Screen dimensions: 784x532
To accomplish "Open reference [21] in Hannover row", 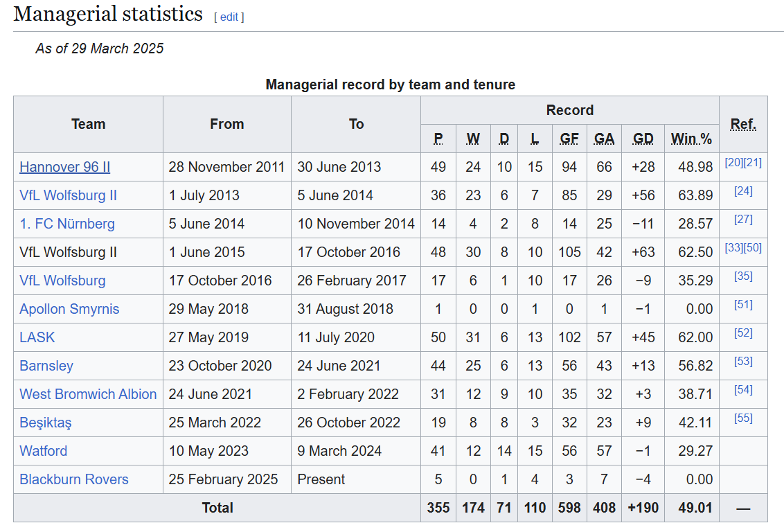I will (753, 163).
